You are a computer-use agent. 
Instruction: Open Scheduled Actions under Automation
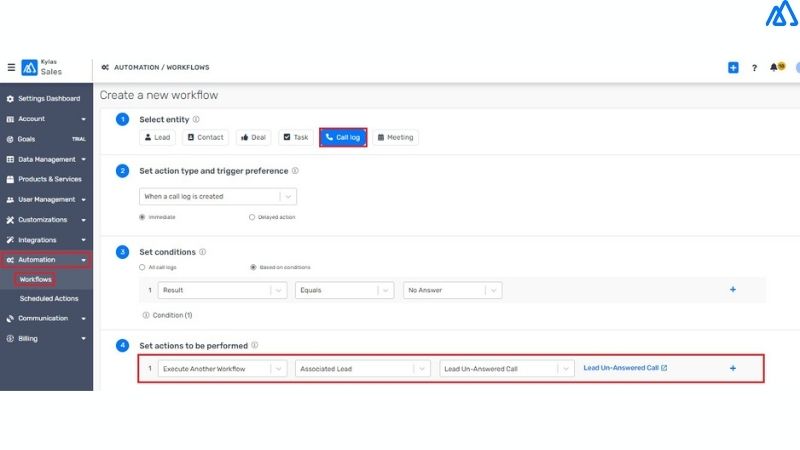point(49,298)
